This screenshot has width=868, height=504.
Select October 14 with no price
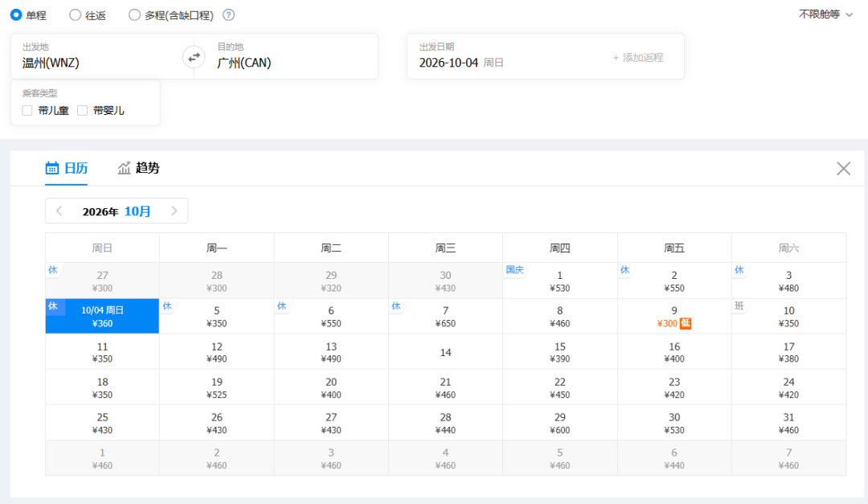(x=445, y=352)
